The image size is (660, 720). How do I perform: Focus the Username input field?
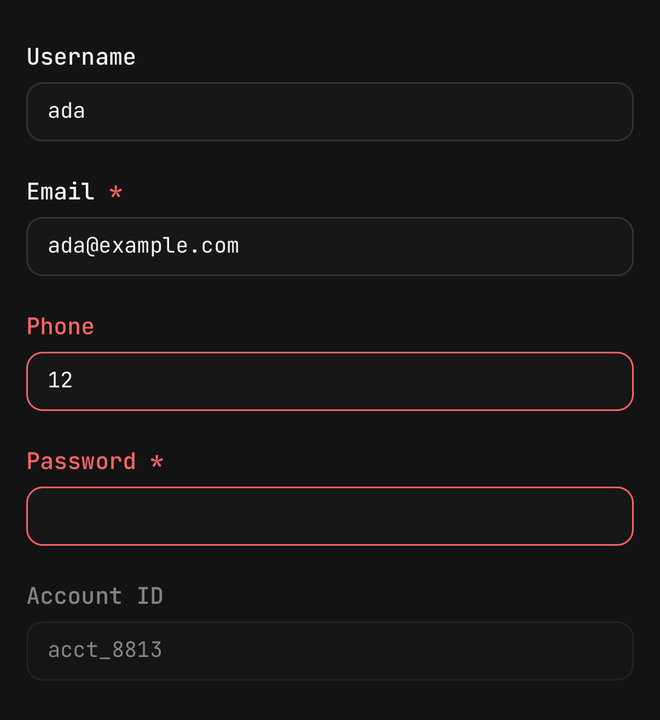click(330, 112)
